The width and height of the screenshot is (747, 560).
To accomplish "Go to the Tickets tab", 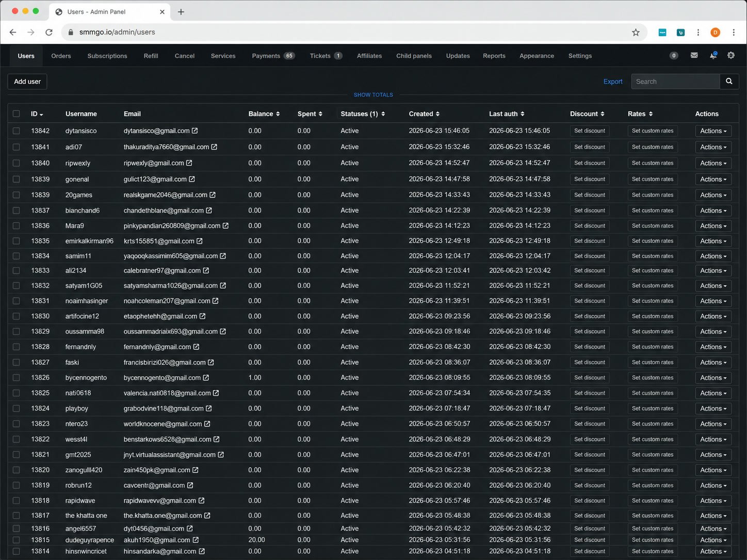I will point(326,56).
